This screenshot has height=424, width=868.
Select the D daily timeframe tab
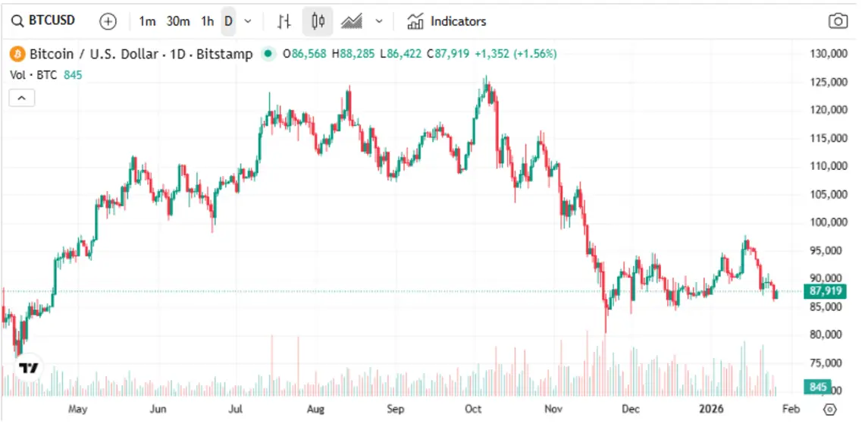click(x=229, y=21)
